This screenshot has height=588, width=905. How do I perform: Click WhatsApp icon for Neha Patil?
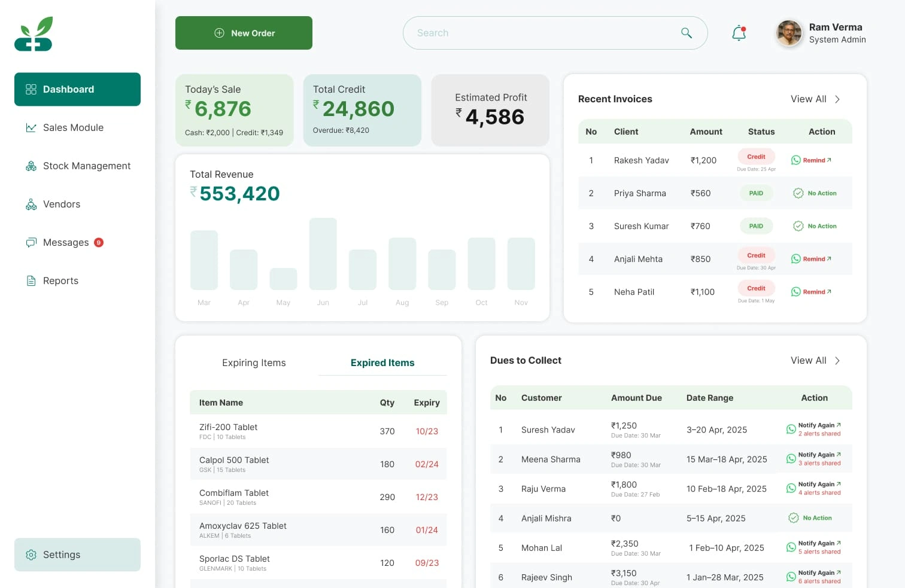point(795,292)
